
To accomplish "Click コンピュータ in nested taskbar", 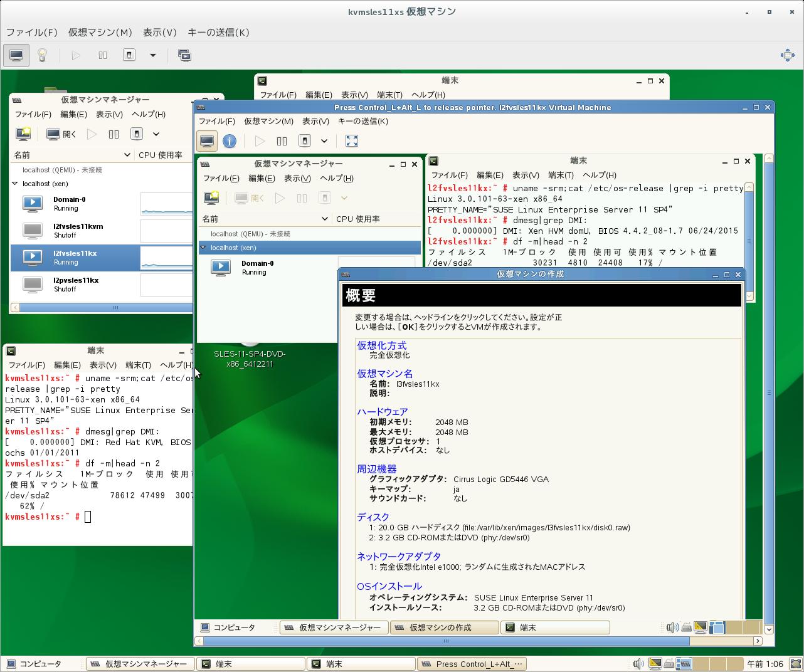I will [x=228, y=627].
